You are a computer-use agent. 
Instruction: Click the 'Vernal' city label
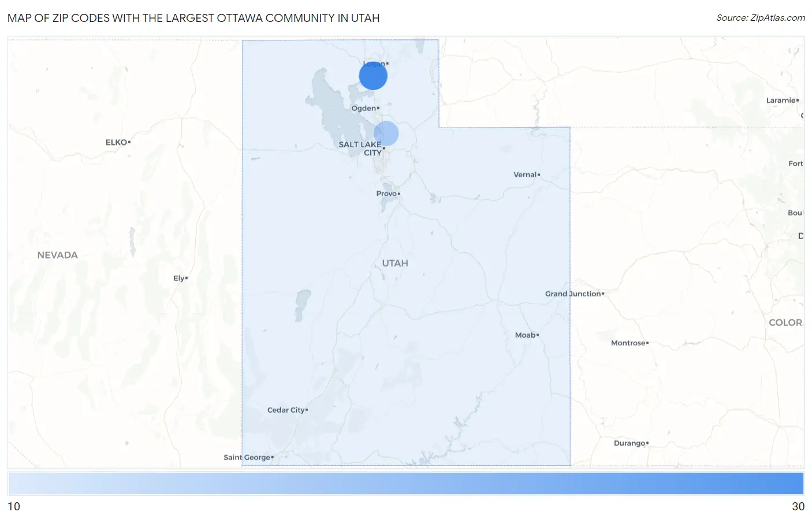525,174
